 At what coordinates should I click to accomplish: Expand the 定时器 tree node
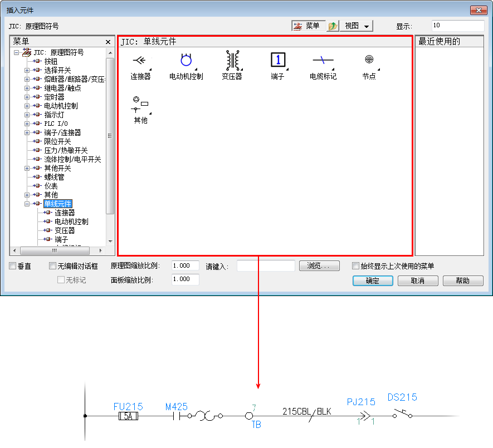[x=27, y=97]
